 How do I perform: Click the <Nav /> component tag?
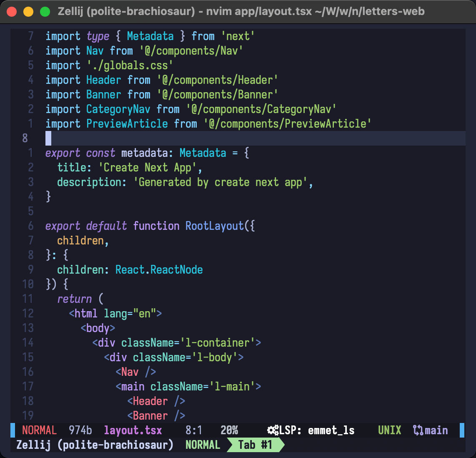[x=136, y=372]
